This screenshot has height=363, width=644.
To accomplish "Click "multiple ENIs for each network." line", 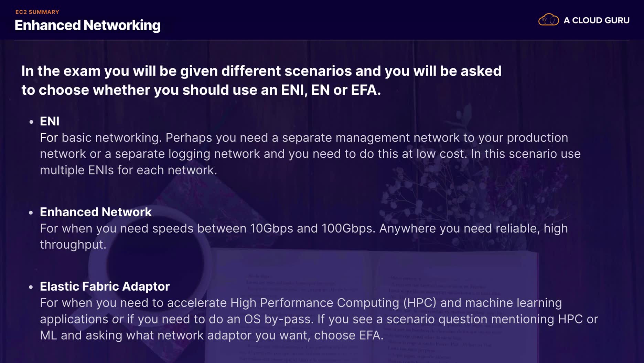I will (128, 170).
